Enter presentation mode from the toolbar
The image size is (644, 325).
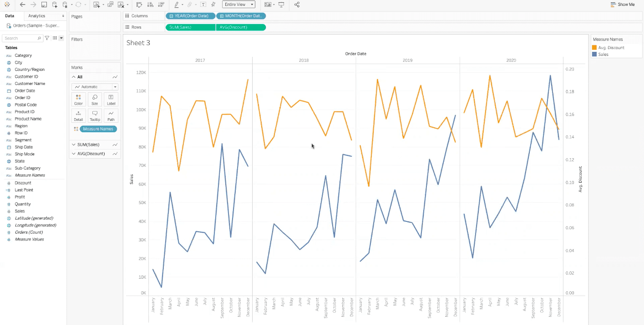pyautogui.click(x=281, y=5)
